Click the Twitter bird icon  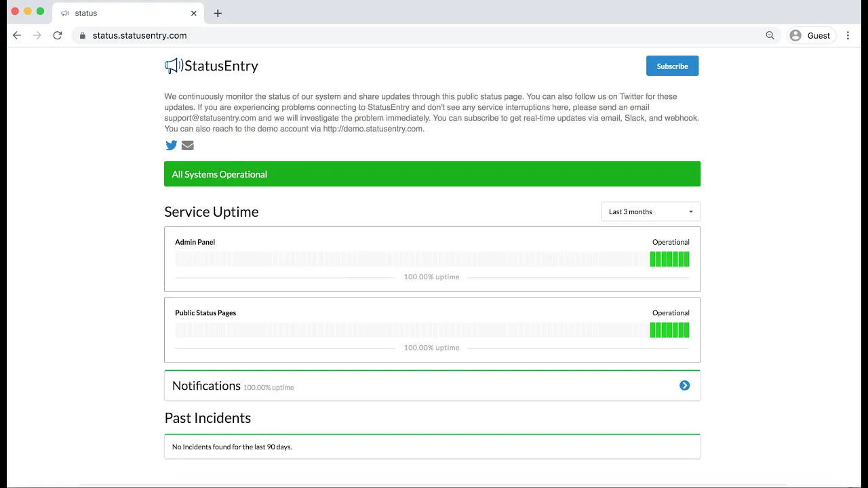171,145
